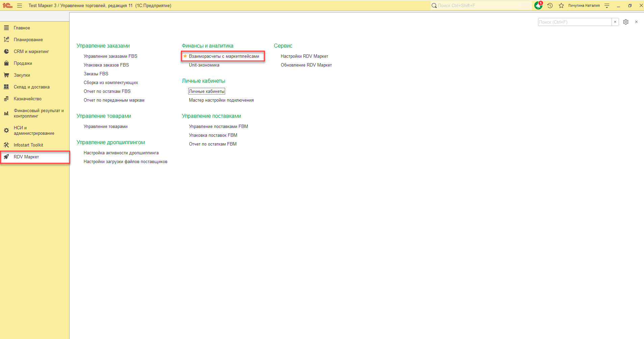Click the Закупки cart icon
The height and width of the screenshot is (339, 644).
click(6, 75)
